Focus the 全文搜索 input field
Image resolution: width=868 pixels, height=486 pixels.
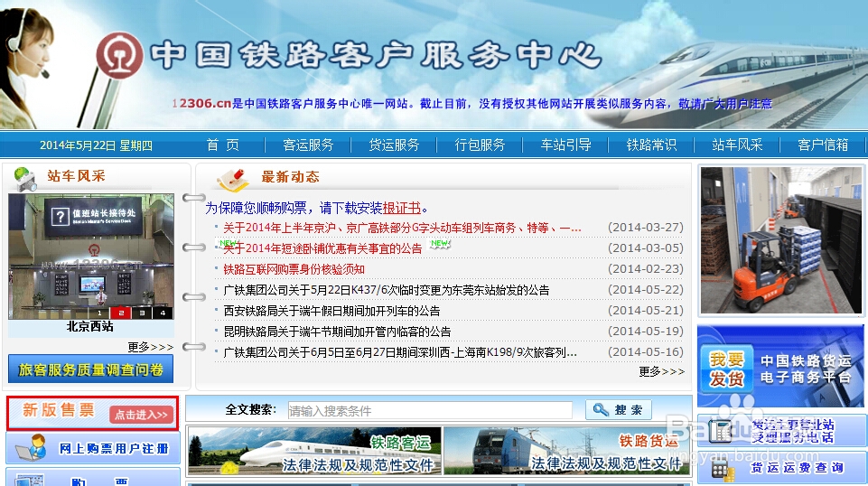coord(430,411)
